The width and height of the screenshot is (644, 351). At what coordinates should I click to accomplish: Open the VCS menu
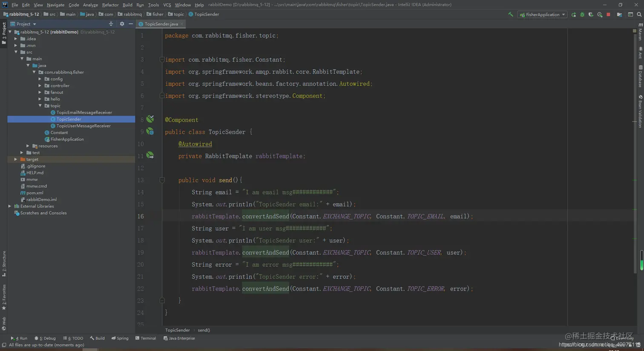167,5
